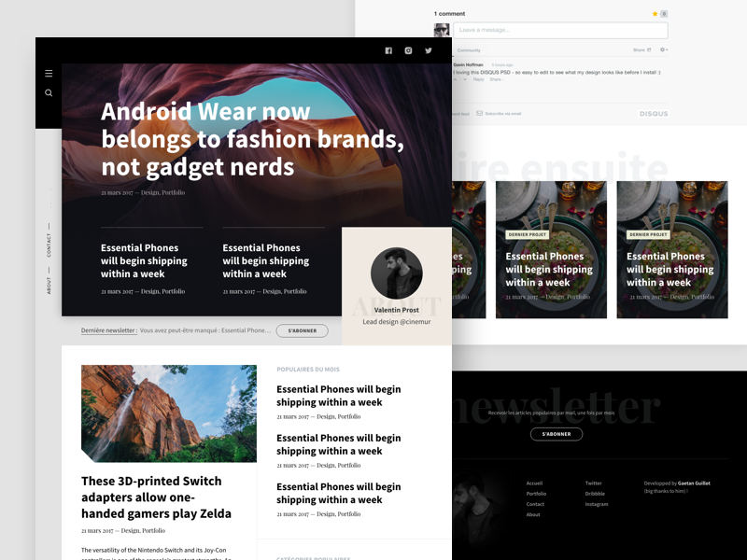The height and width of the screenshot is (560, 747).
Task: Open the Instagram icon in header
Action: (408, 50)
